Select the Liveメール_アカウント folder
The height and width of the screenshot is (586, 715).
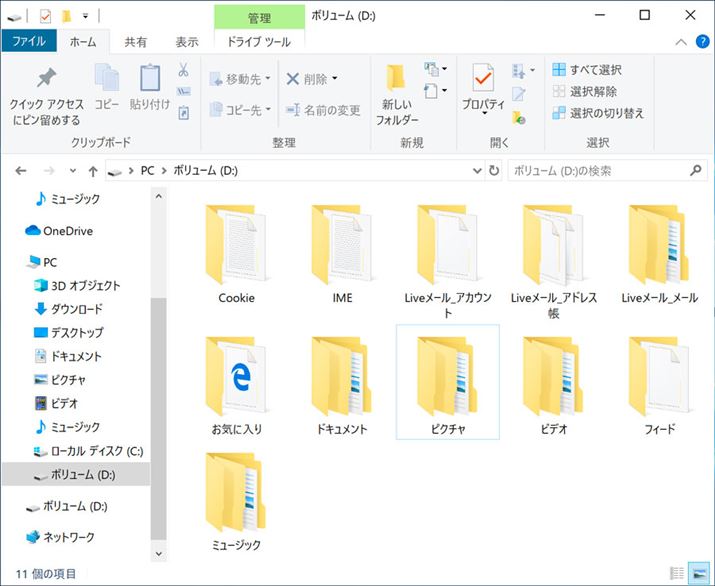448,261
